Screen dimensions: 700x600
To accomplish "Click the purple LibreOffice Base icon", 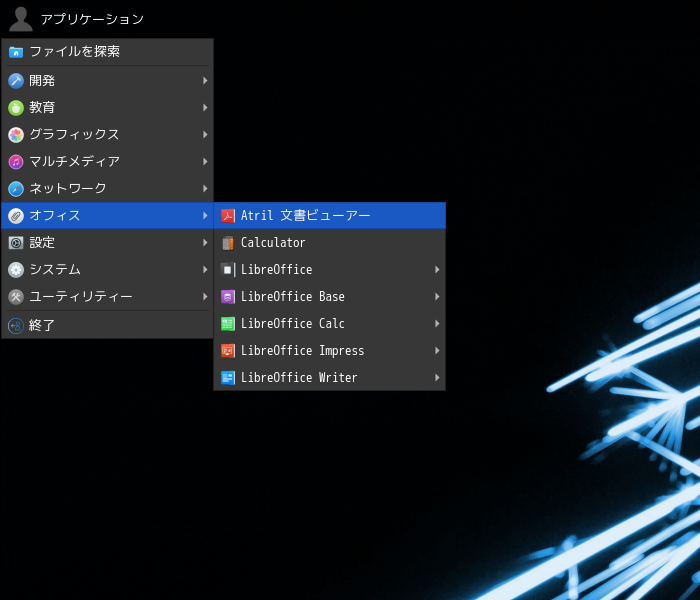I will 228,297.
